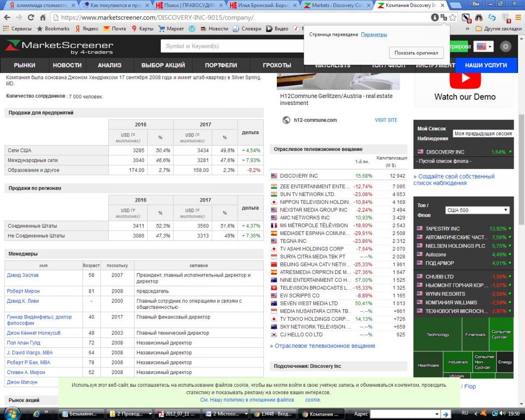This screenshot has width=525, height=420.
Task: Open site settings gear icon
Action: click(506, 46)
